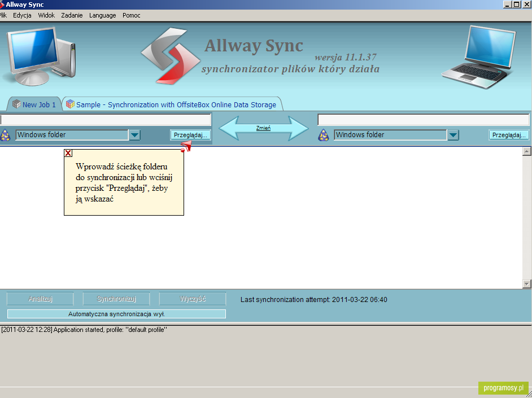Click the left Przeglądaj browse button
The width and height of the screenshot is (532, 398).
click(190, 135)
